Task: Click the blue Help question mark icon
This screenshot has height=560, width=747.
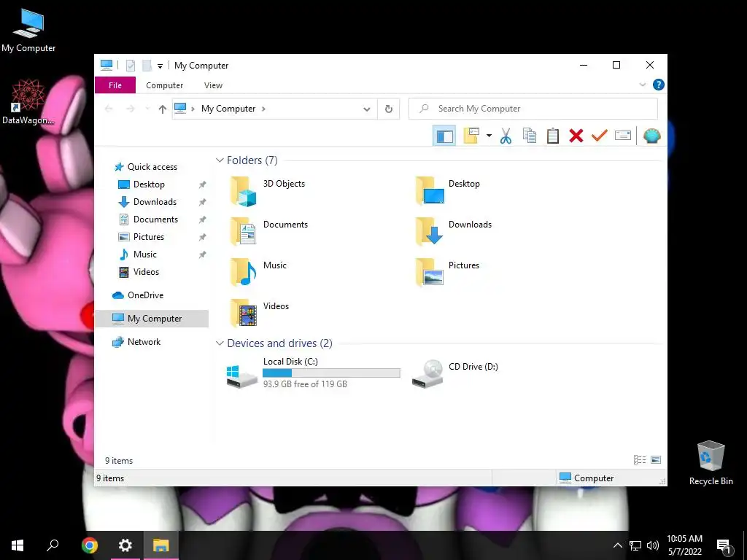Action: pyautogui.click(x=659, y=85)
